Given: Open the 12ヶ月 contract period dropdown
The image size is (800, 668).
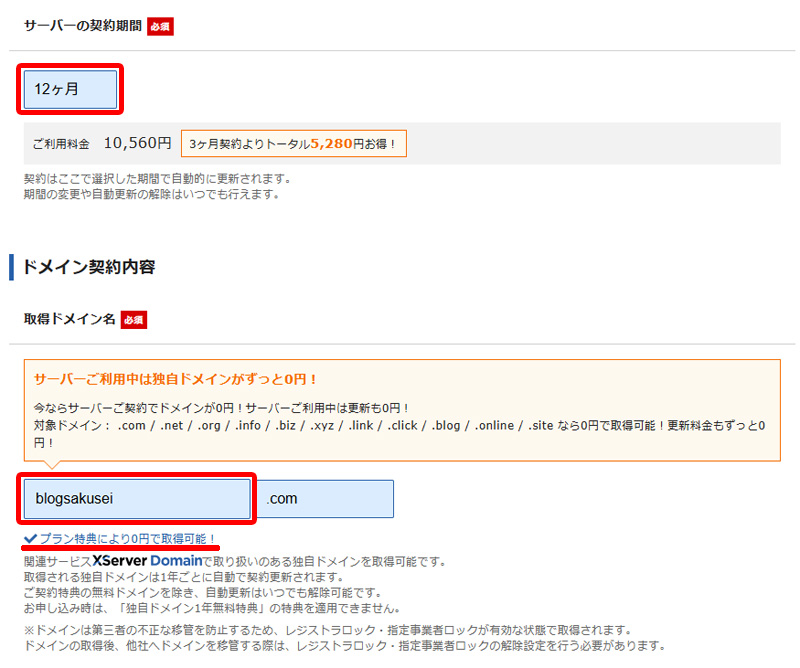Looking at the screenshot, I should pyautogui.click(x=71, y=90).
